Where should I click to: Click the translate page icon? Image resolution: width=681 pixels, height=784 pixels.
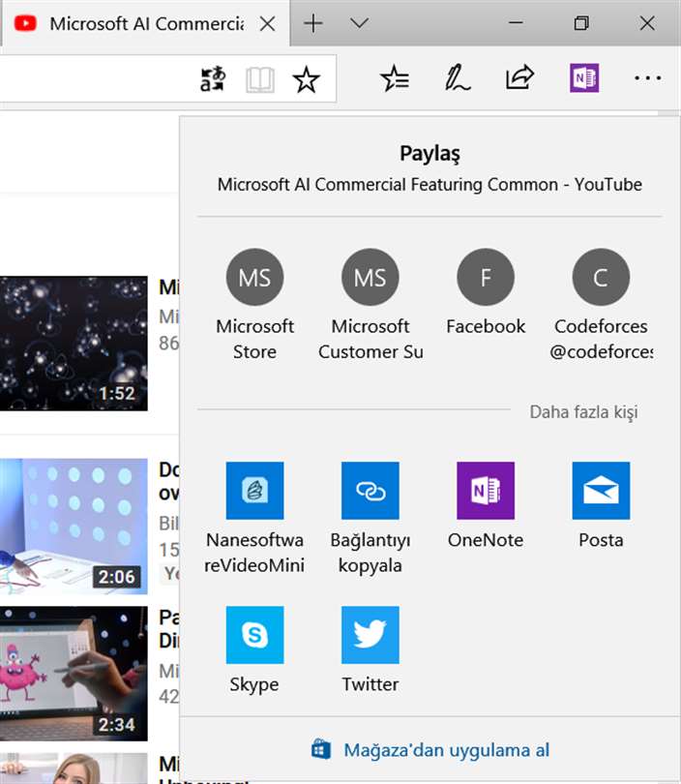coord(212,79)
